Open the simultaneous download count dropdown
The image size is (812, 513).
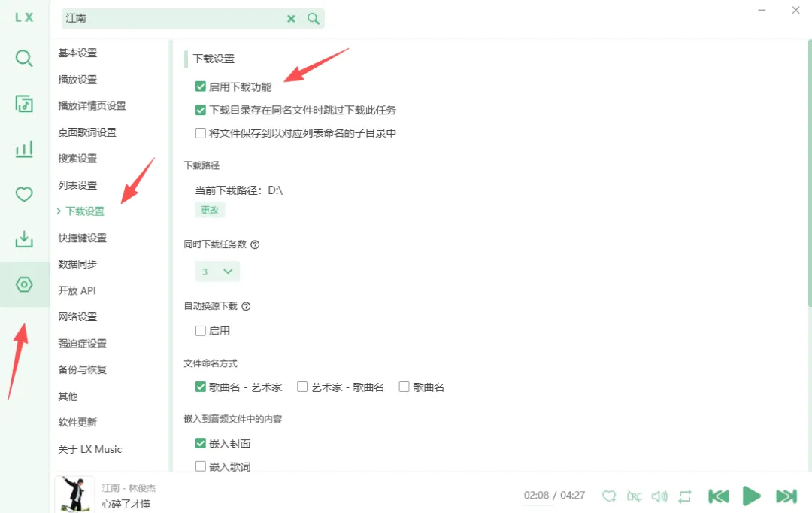coord(217,272)
